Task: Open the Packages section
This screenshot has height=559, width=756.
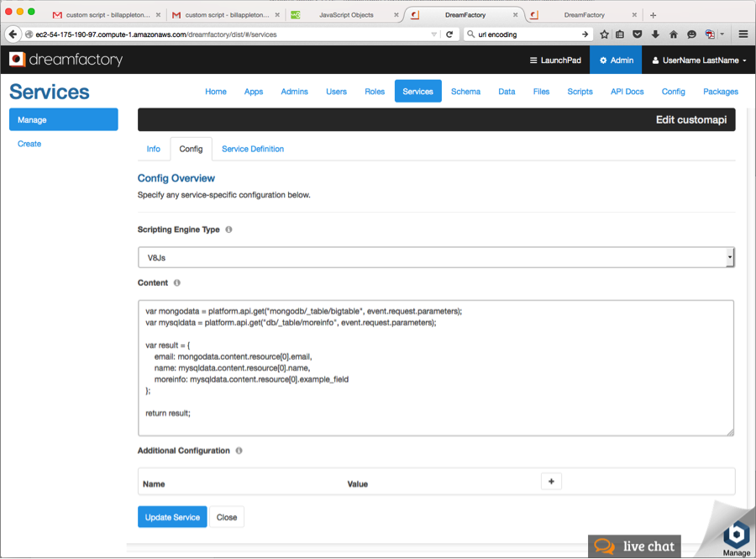Action: (x=721, y=92)
